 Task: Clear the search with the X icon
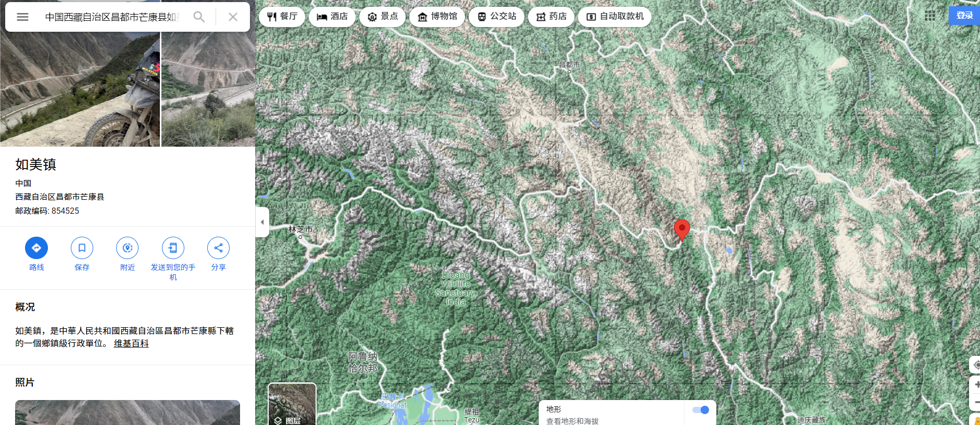(233, 17)
